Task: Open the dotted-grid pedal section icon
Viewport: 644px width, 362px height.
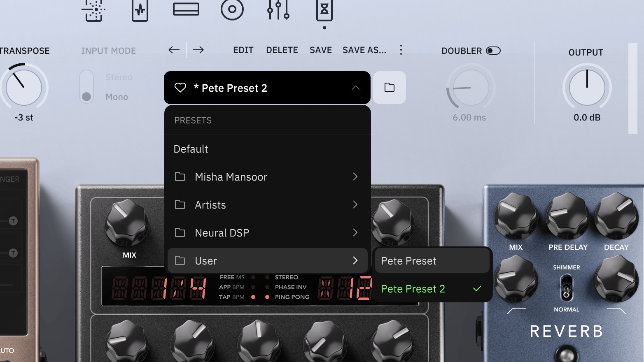Action: [x=94, y=10]
